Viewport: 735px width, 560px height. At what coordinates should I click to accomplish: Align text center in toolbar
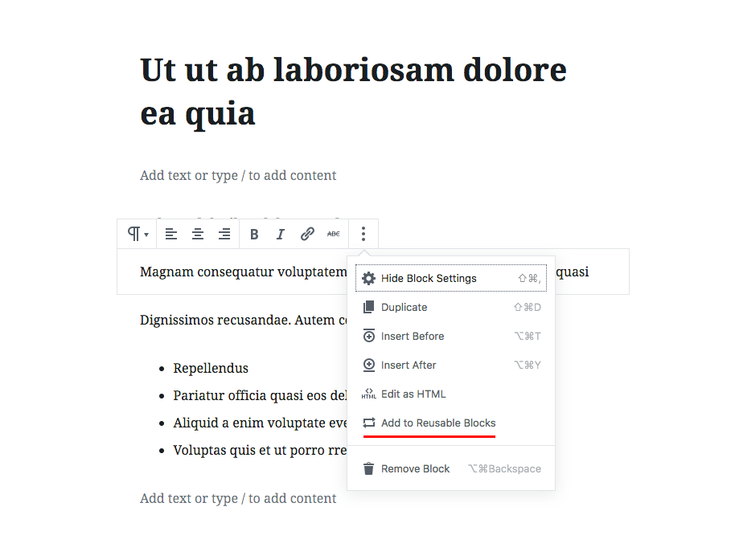[x=198, y=234]
